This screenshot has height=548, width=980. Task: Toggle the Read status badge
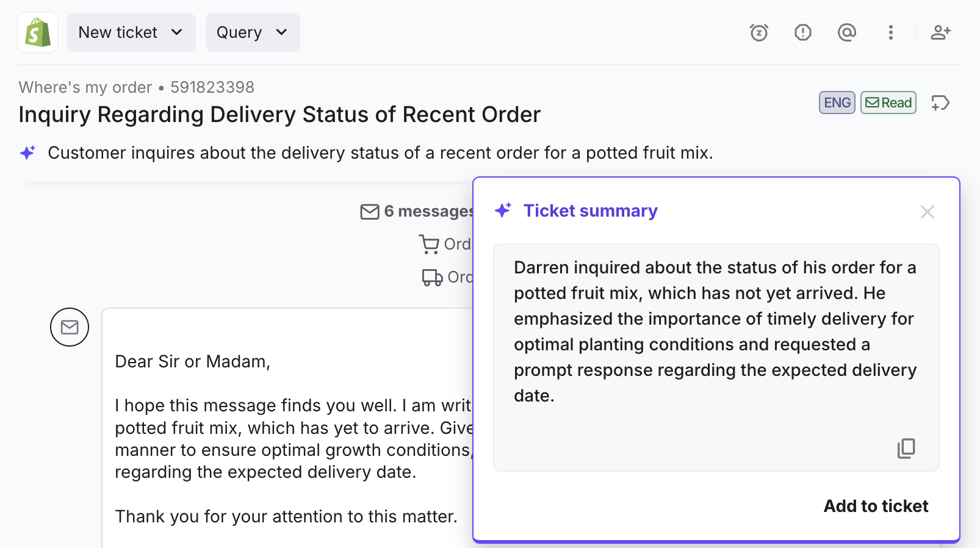888,103
